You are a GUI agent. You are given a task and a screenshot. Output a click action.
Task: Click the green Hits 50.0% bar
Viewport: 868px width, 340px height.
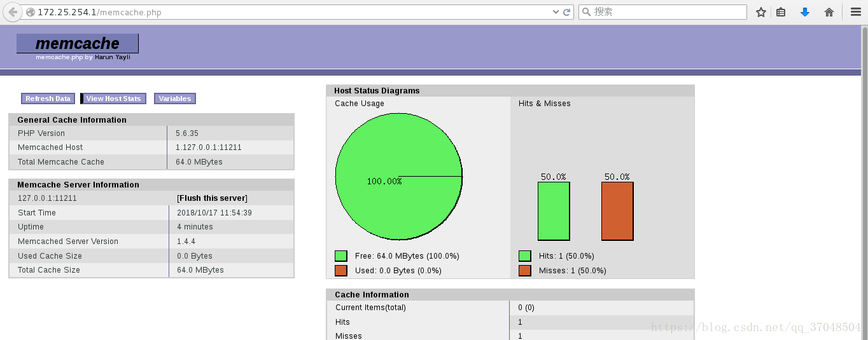tap(554, 211)
